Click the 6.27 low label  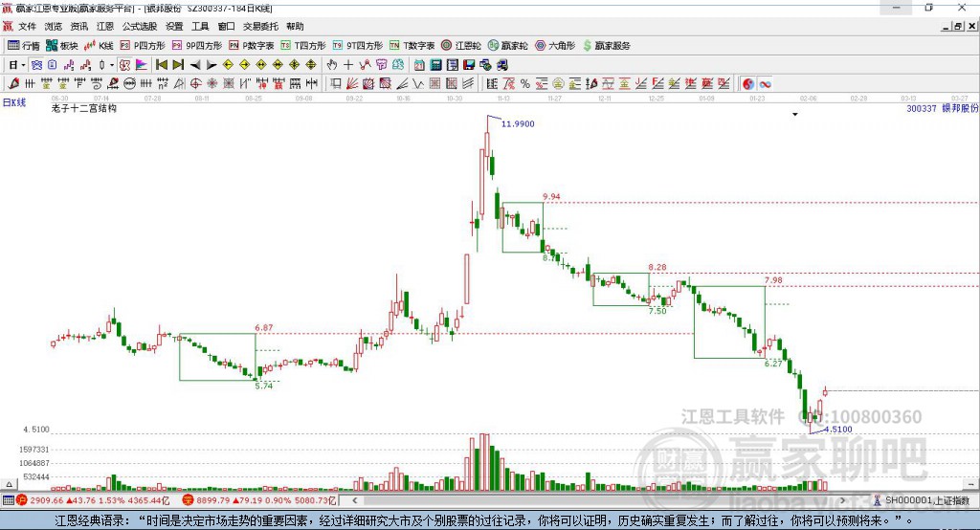coord(773,364)
